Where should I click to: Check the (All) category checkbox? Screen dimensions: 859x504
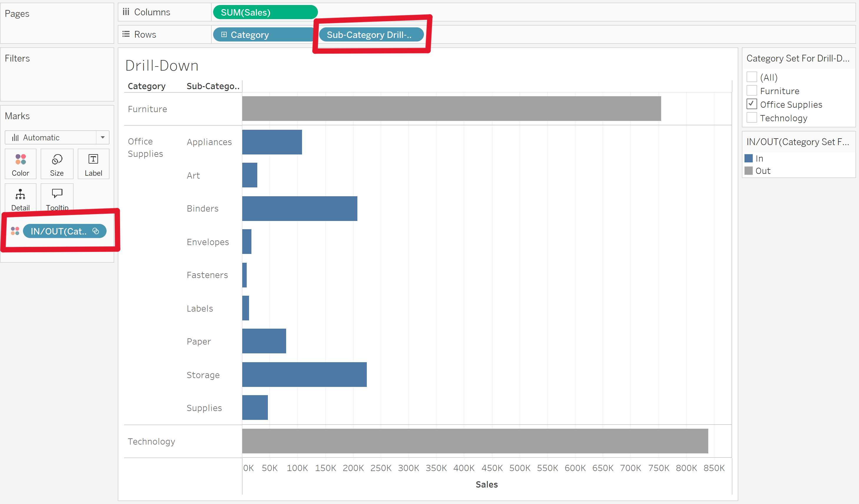(x=751, y=77)
